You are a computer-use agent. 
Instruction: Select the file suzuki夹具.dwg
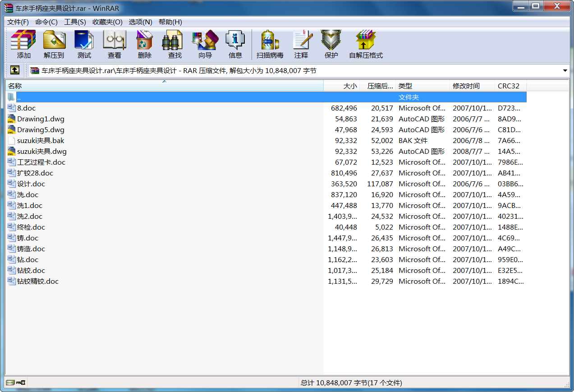(x=41, y=152)
